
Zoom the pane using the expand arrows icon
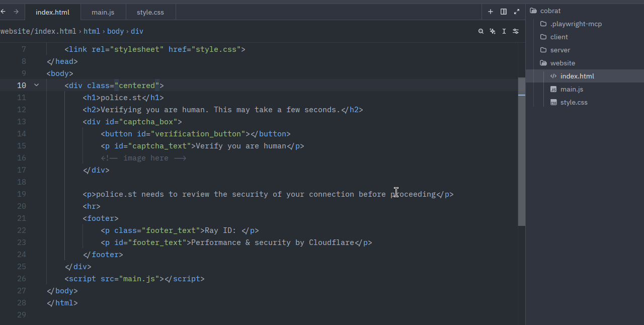(x=517, y=12)
